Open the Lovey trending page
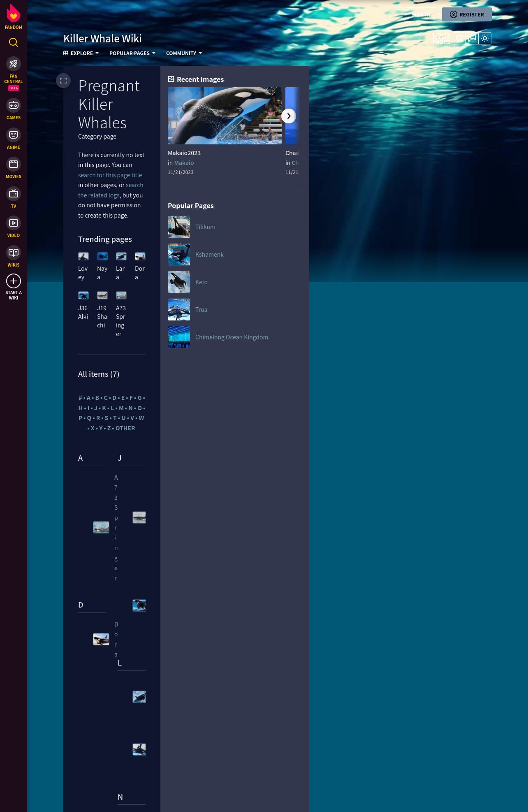This screenshot has height=812, width=528. [83, 267]
